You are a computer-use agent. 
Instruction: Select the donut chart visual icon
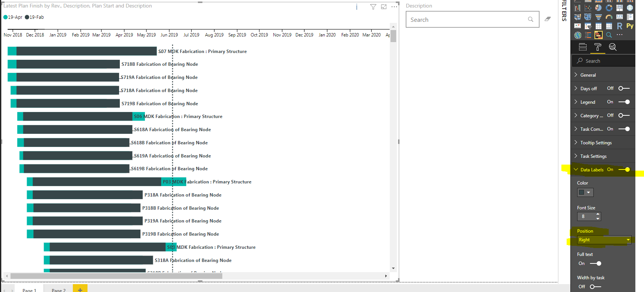609,8
